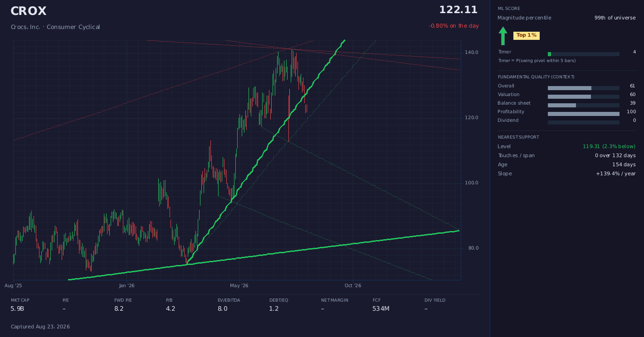Image resolution: width=644 pixels, height=337 pixels.
Task: Click the Valuation score bar
Action: click(584, 96)
